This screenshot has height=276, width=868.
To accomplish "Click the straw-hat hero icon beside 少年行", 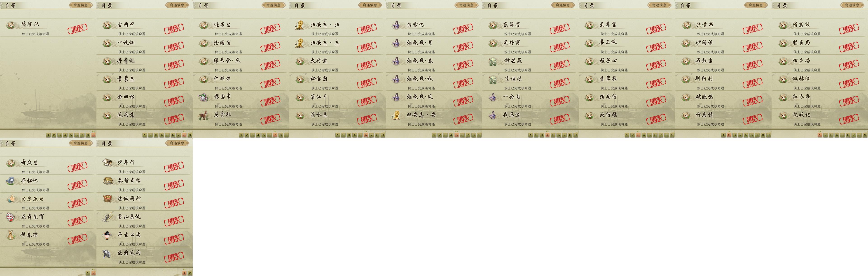I will tap(107, 163).
